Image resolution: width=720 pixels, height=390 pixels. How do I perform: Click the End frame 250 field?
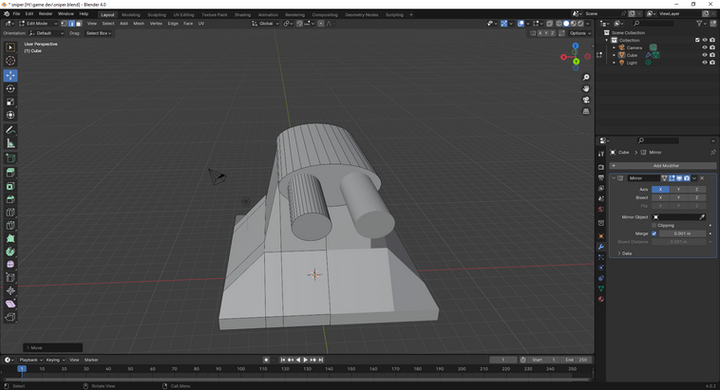[577, 360]
